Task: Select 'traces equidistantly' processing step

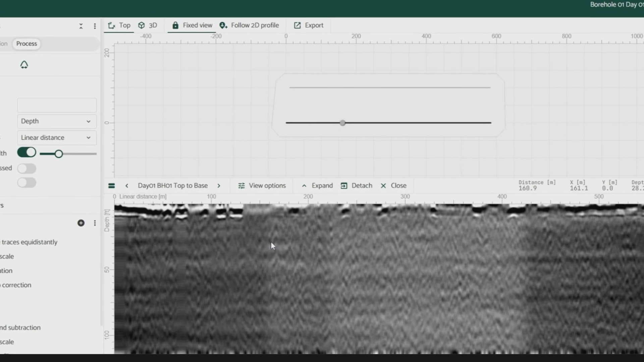Action: pos(30,242)
